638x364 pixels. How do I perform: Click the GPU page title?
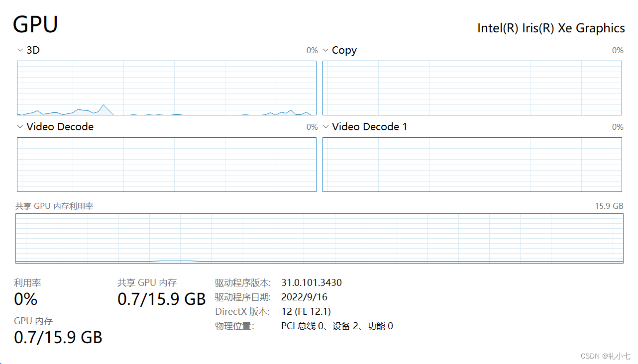(x=35, y=24)
